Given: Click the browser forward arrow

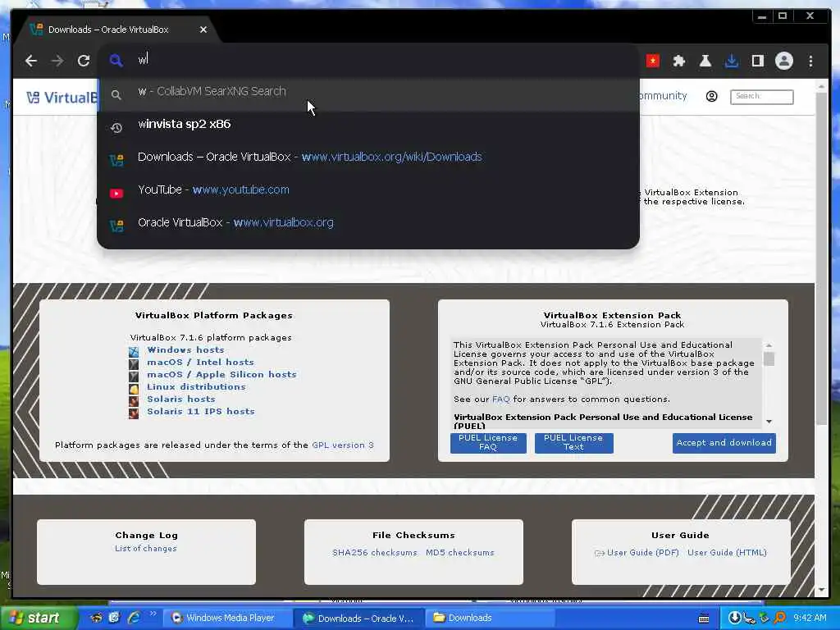Looking at the screenshot, I should pos(57,61).
